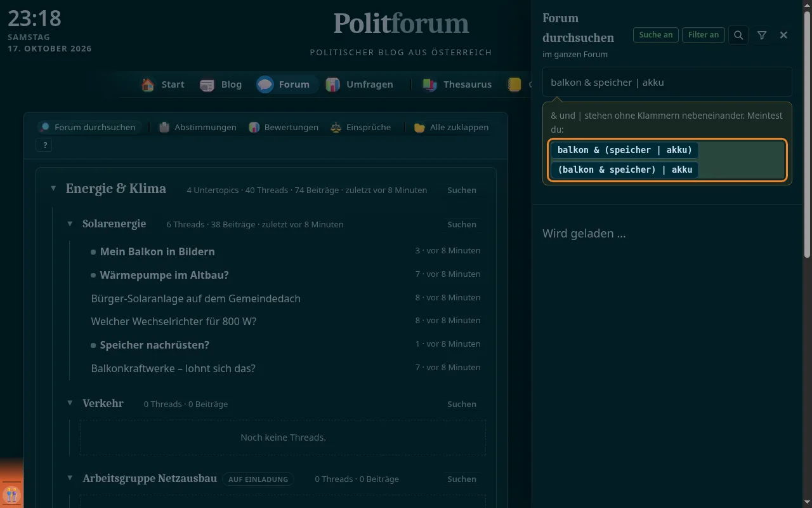Click the ballot box icon beside Abstimmungen
Viewport: 812px width, 508px height.
tap(164, 127)
